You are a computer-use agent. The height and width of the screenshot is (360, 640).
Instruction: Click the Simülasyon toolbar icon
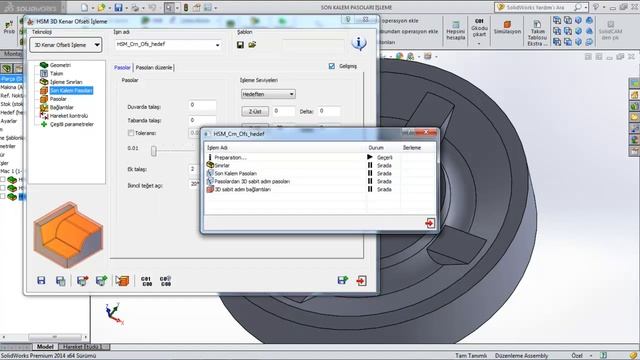(507, 28)
